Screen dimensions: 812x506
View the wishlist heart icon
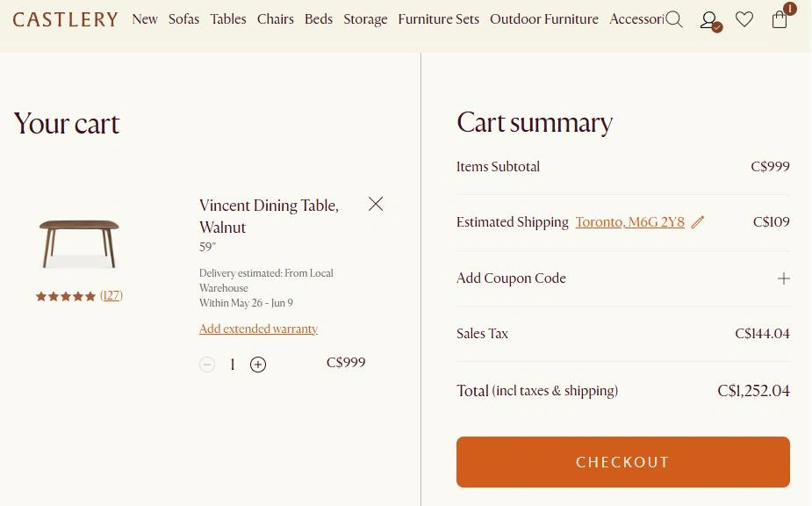(744, 19)
